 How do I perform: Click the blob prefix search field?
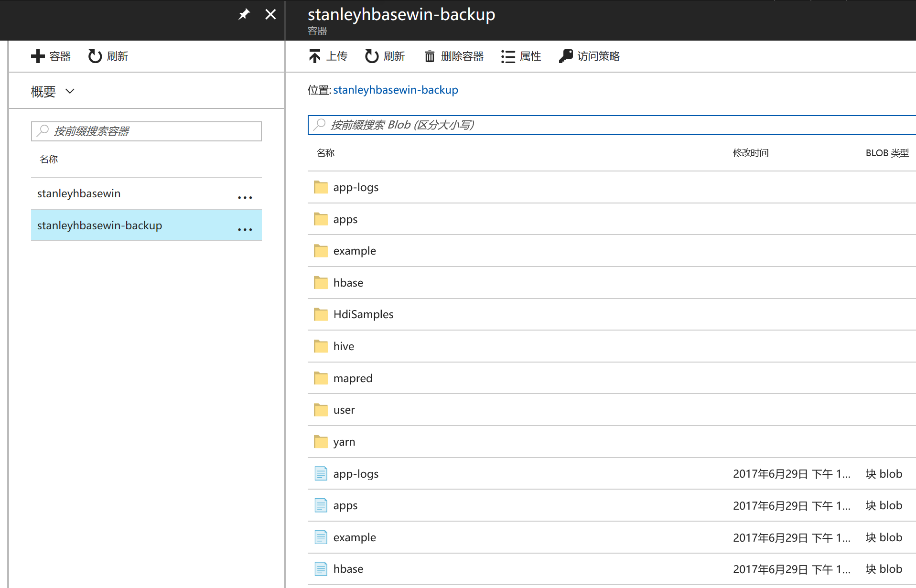coord(526,125)
